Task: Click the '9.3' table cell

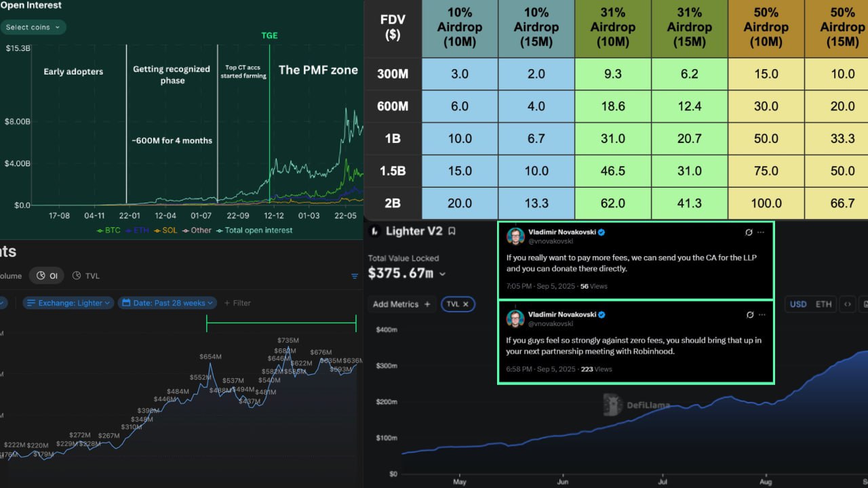Action: [613, 74]
